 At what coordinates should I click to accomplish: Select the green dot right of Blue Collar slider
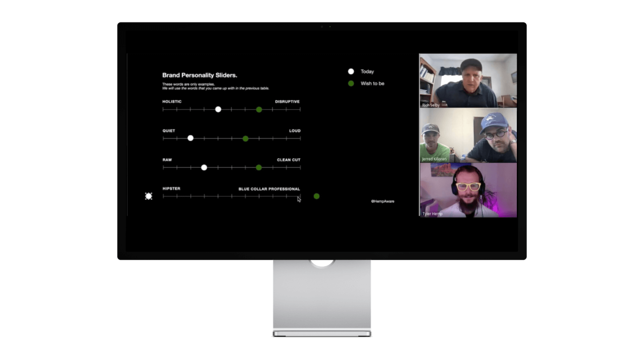click(x=317, y=196)
